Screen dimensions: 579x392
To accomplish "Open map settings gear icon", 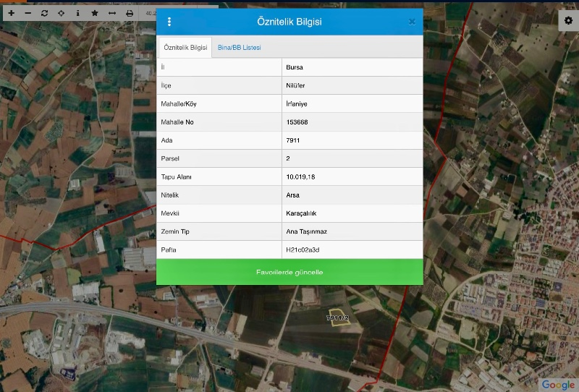I will (568, 20).
